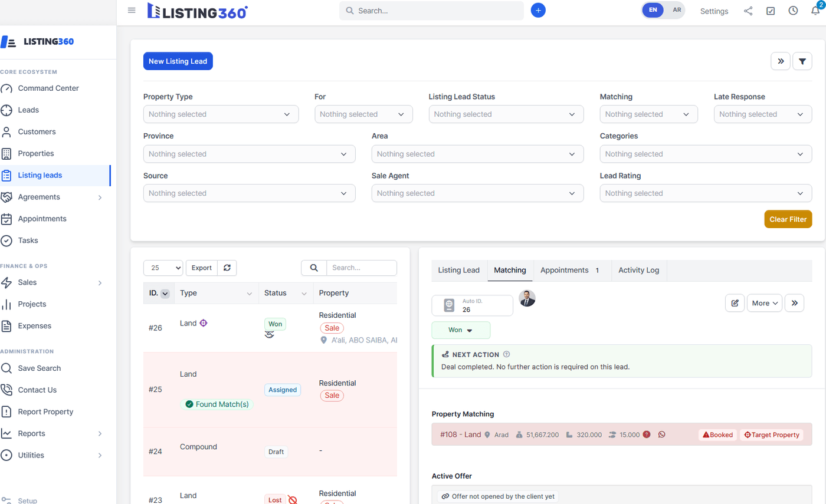Click the red question mark on property #108
Viewport: 826px width, 504px height.
pyautogui.click(x=647, y=434)
